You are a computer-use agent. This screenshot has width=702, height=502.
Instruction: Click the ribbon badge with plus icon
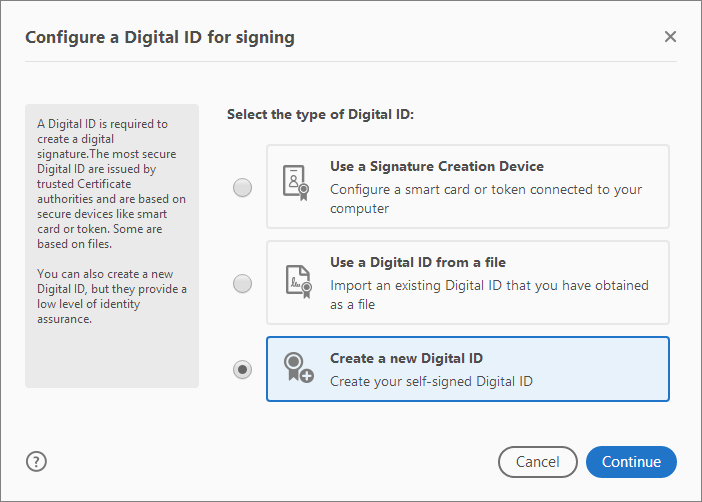[297, 368]
